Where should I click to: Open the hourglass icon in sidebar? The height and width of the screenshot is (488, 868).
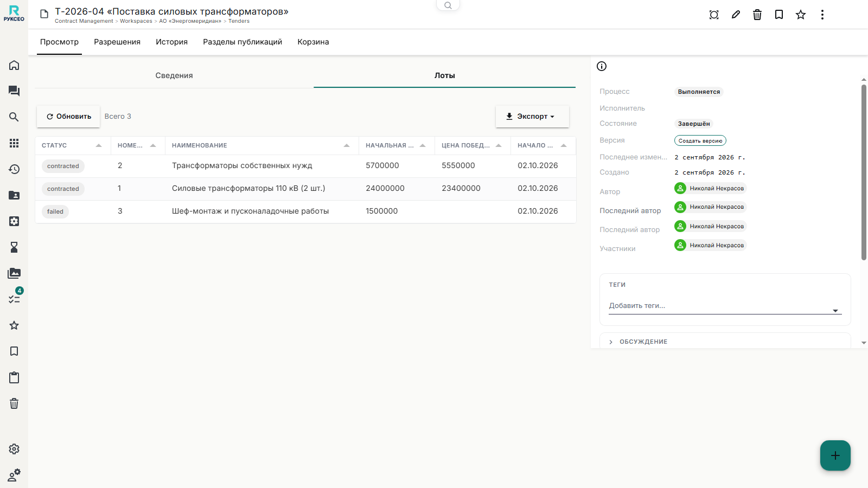(x=14, y=247)
